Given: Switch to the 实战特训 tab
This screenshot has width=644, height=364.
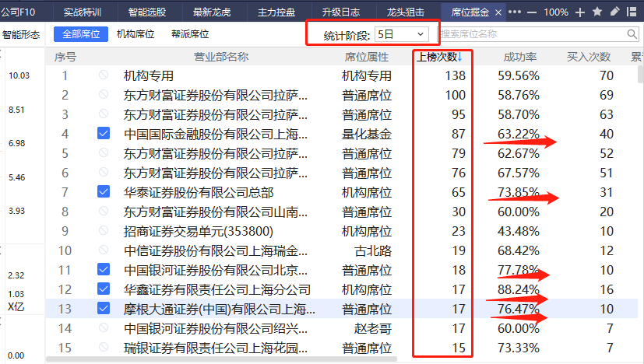Looking at the screenshot, I should tap(83, 12).
